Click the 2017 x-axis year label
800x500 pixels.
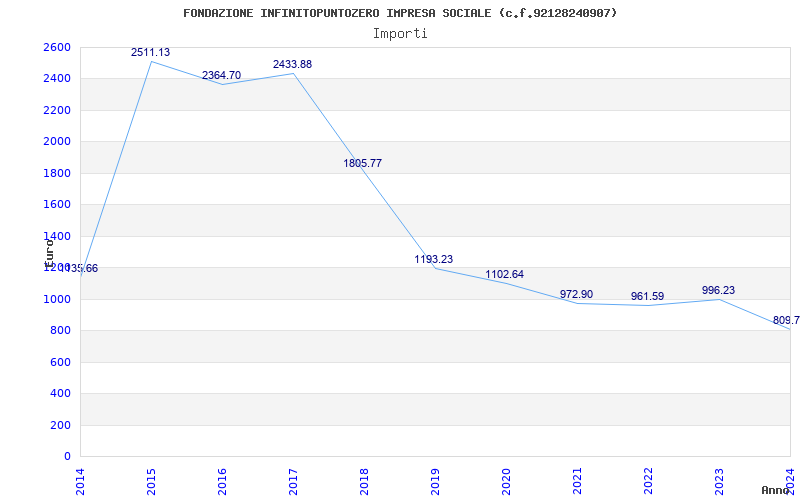[293, 482]
